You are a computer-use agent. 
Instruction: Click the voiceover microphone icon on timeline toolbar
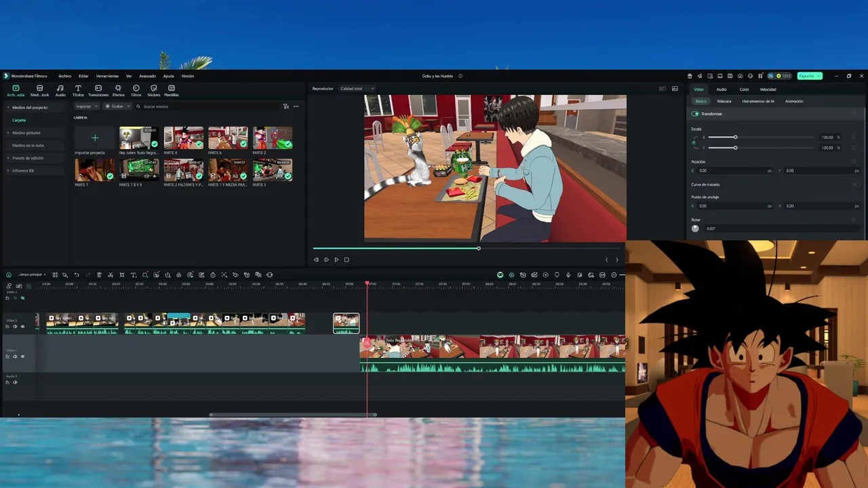(568, 274)
